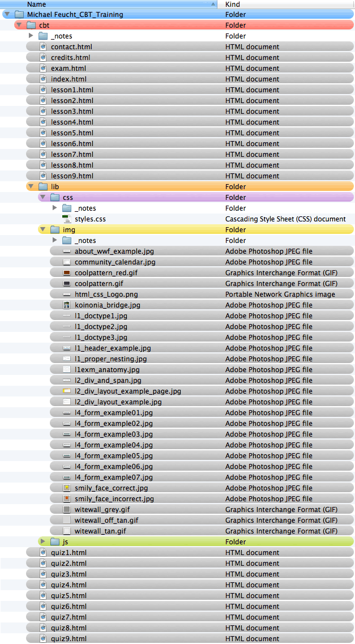Expand the js folder
The height and width of the screenshot is (644, 355).
[x=43, y=541]
